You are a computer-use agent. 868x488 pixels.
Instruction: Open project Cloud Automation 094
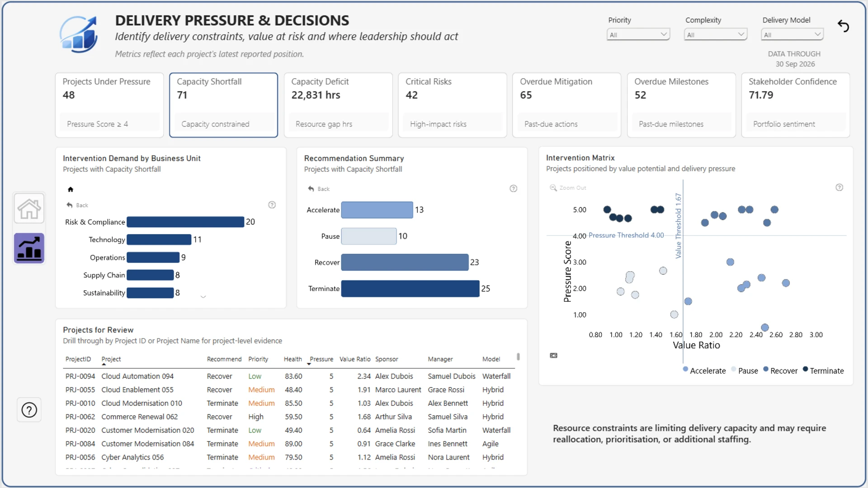[x=137, y=376]
